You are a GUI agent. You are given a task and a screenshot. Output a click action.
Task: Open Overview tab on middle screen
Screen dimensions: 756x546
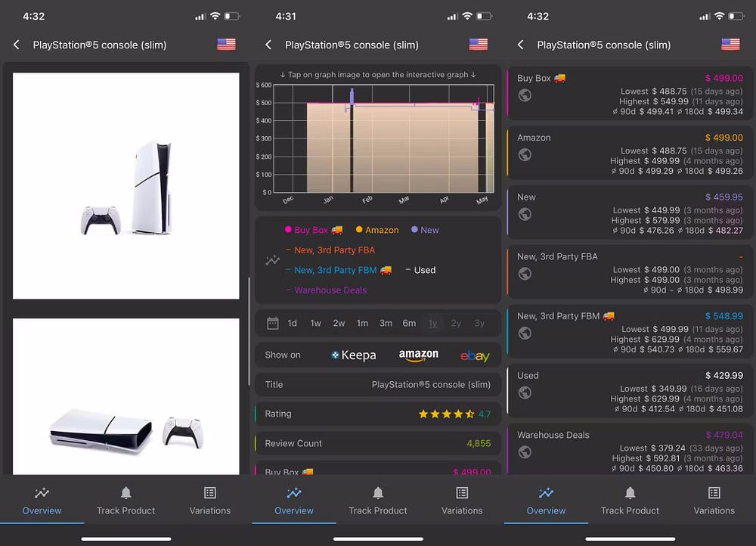coord(294,501)
